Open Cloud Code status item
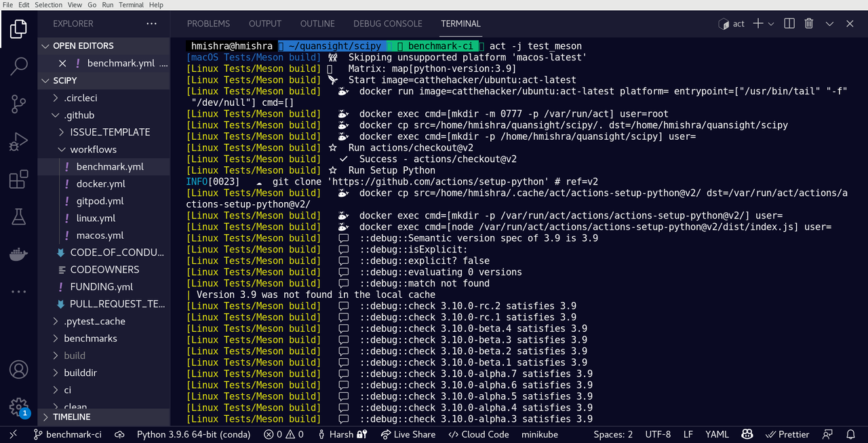868x443 pixels. (x=479, y=434)
